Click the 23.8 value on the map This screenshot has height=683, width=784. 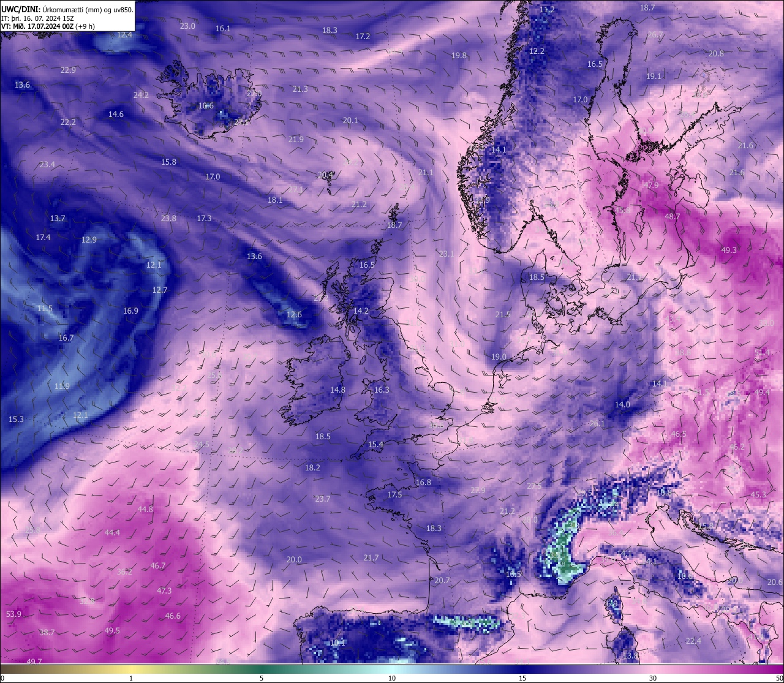click(168, 218)
